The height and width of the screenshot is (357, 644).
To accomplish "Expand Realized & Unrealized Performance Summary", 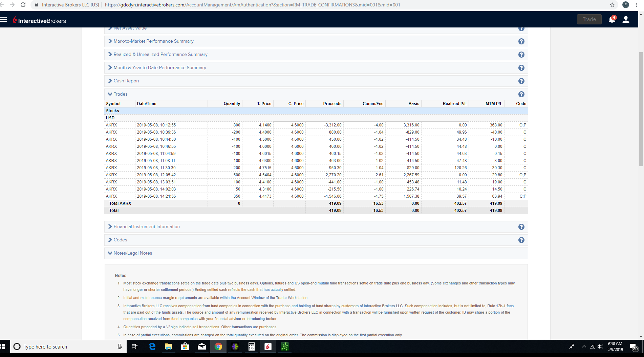I will click(160, 55).
